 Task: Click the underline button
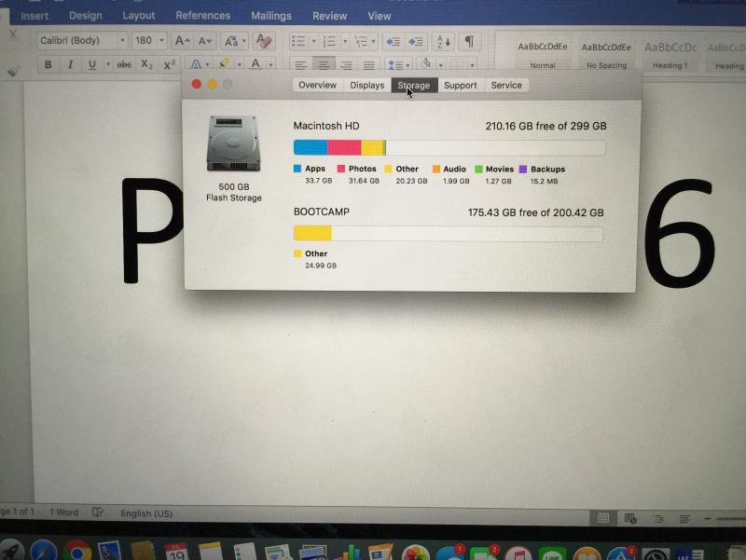coord(91,64)
